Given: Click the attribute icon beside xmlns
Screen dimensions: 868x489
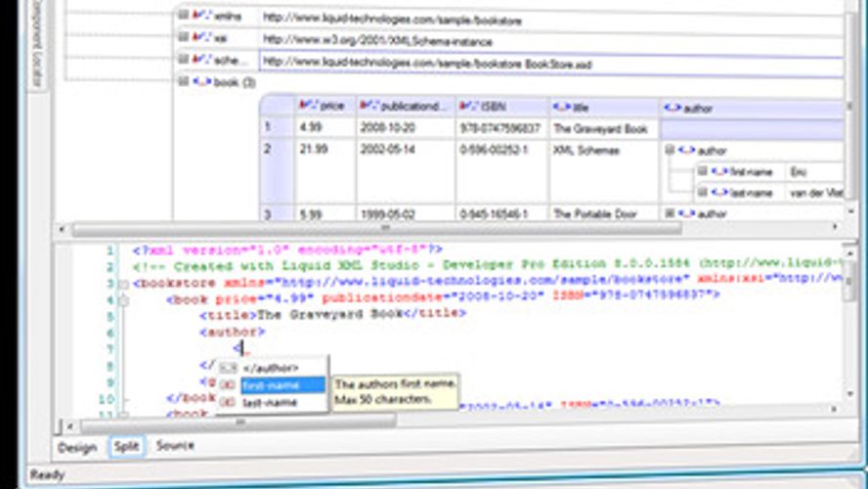Looking at the screenshot, I should pyautogui.click(x=201, y=16).
